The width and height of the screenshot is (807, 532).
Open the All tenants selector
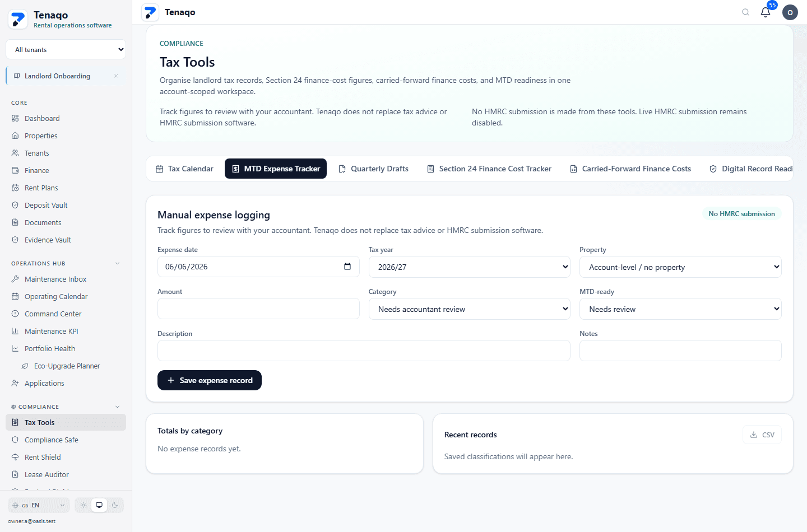(x=66, y=50)
